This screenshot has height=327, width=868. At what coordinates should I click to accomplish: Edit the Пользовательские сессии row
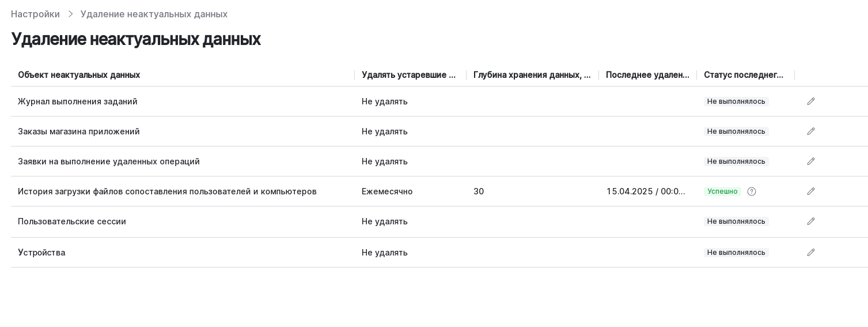pyautogui.click(x=811, y=221)
